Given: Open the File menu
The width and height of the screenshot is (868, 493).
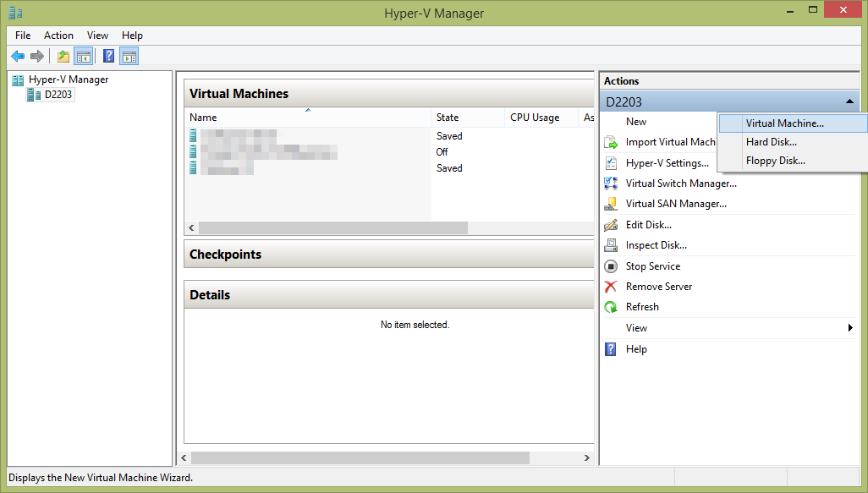Looking at the screenshot, I should pos(23,36).
